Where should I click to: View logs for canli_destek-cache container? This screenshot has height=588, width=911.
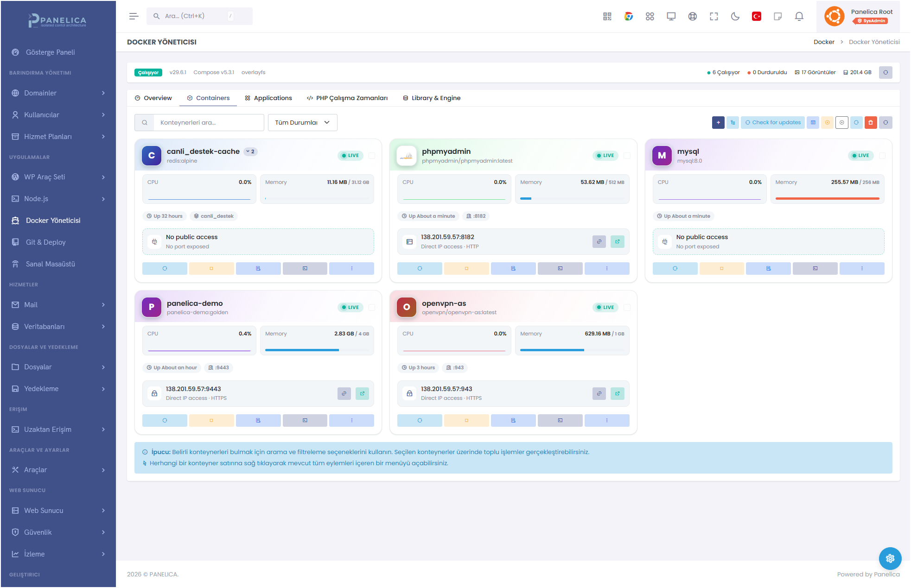coord(258,268)
